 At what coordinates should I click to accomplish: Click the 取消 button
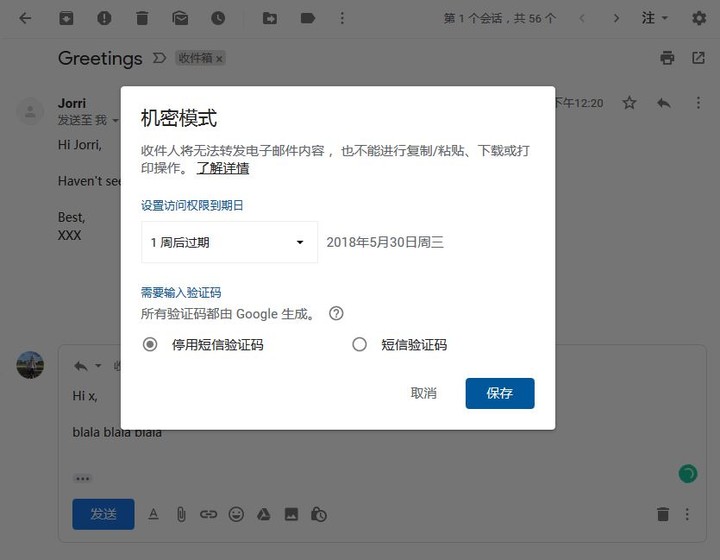pos(423,393)
